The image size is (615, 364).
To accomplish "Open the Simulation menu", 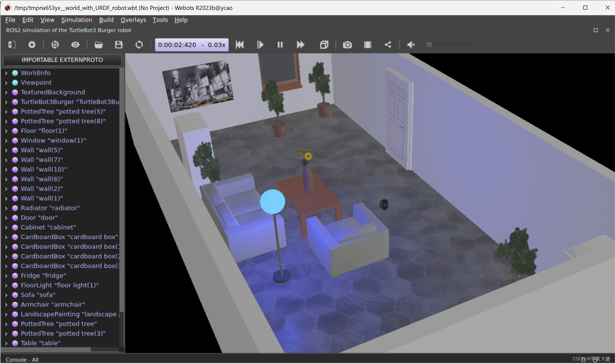I will 76,20.
